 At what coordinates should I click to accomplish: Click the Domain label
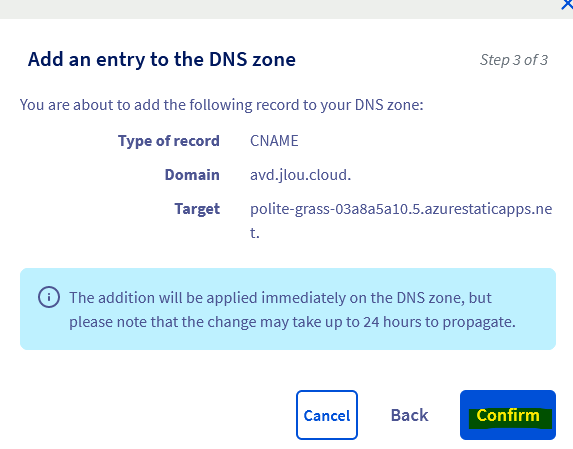[x=192, y=175]
